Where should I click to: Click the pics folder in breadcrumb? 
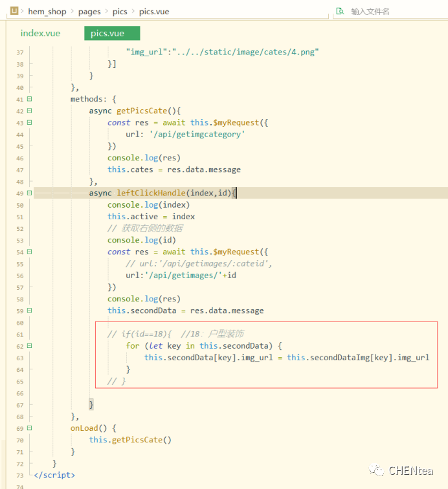120,12
